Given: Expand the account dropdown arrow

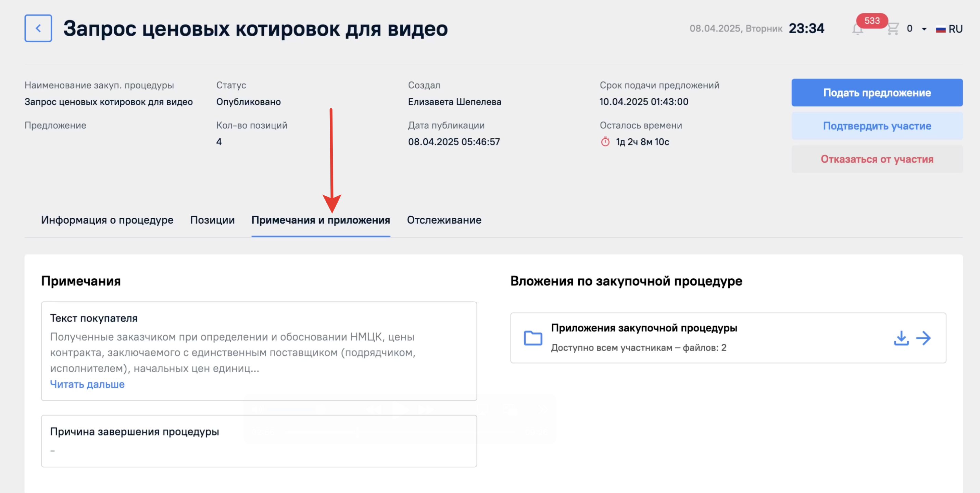Looking at the screenshot, I should [x=924, y=29].
